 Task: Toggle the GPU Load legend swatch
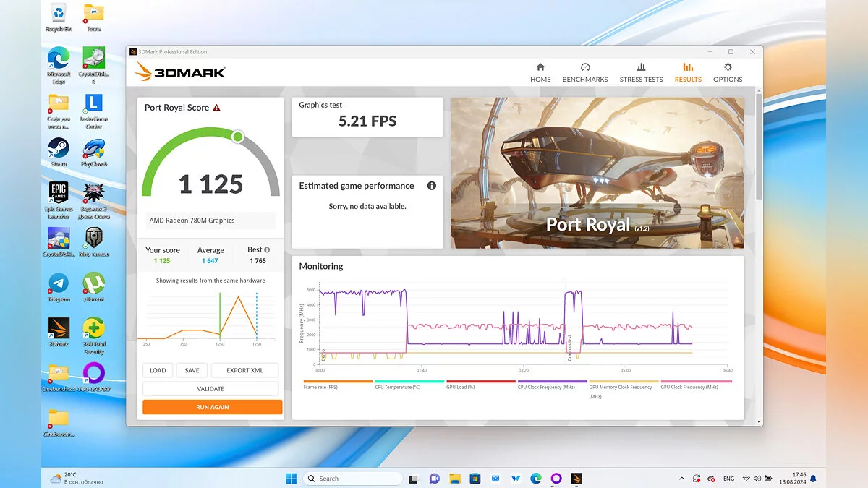tap(480, 382)
